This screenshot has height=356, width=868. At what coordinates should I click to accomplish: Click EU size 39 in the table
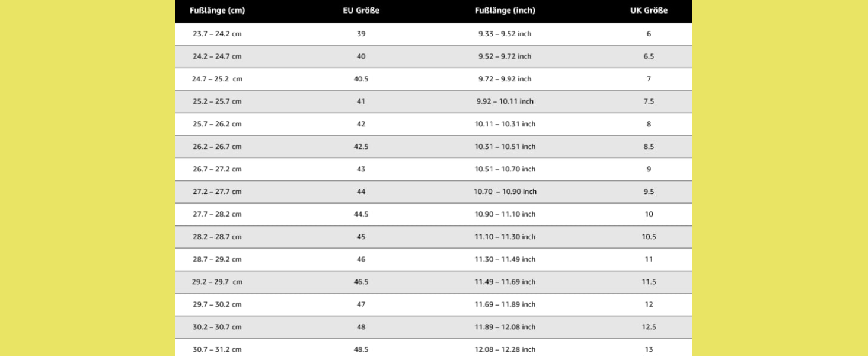point(361,34)
